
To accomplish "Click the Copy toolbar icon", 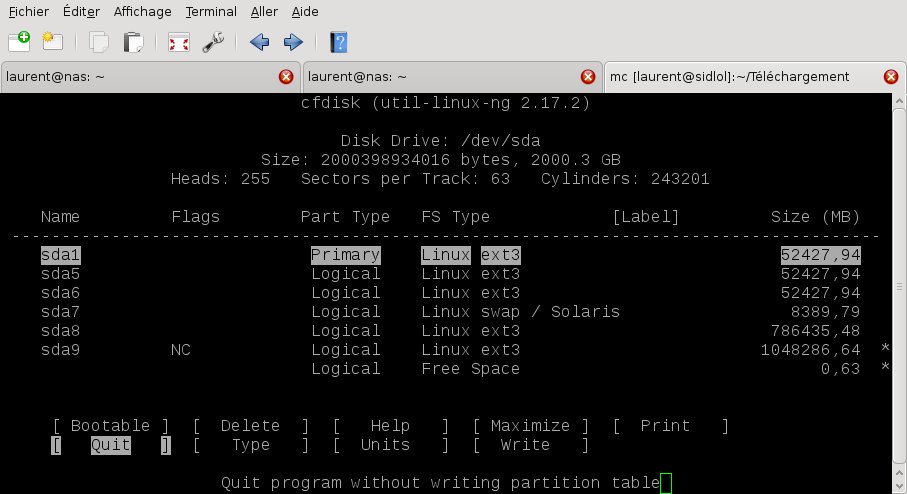I will [99, 42].
